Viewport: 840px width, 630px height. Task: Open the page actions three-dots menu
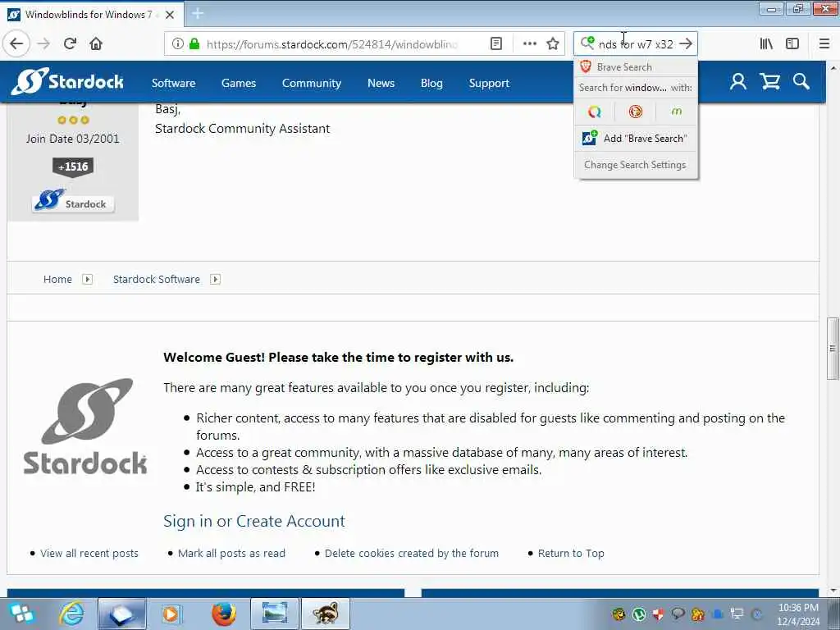click(x=529, y=43)
